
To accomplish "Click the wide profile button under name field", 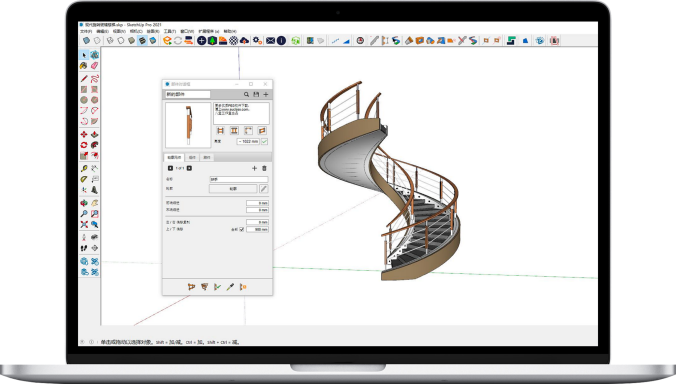I will tap(233, 188).
